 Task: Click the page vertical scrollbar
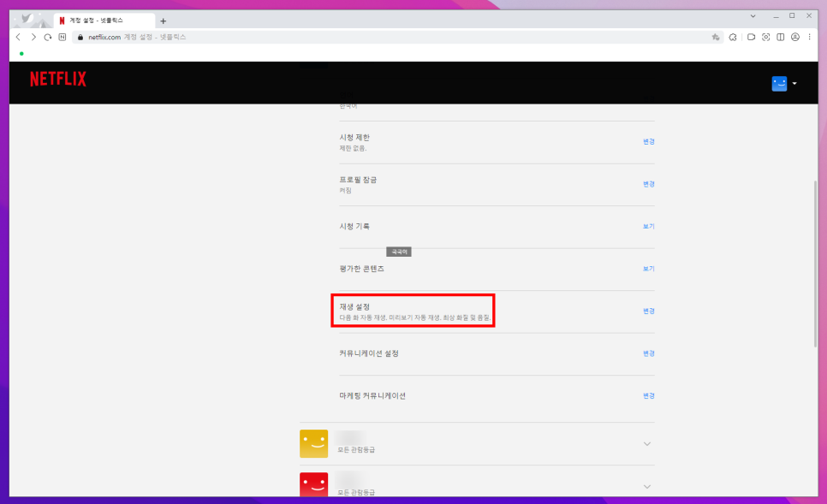pyautogui.click(x=815, y=264)
